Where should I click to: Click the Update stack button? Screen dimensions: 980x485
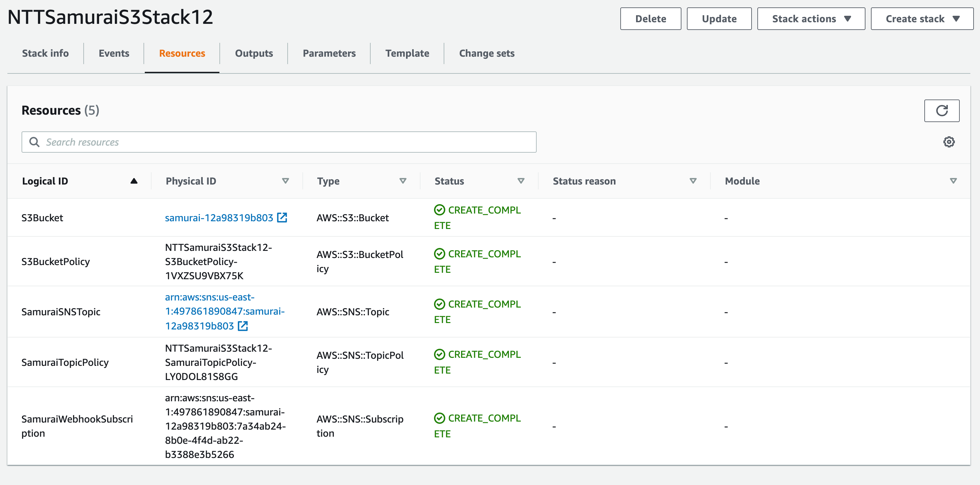tap(719, 19)
